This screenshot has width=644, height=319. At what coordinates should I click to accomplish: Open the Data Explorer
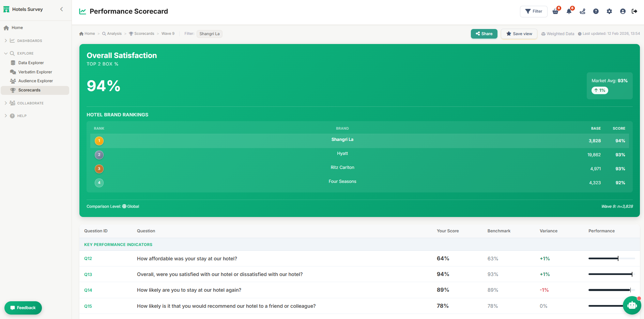pyautogui.click(x=31, y=62)
